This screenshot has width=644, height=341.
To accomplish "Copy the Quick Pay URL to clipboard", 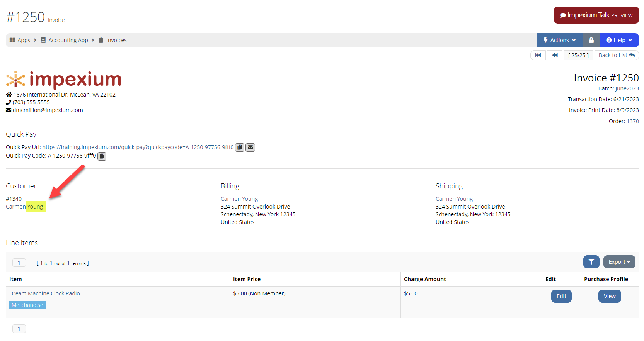I will pyautogui.click(x=240, y=148).
